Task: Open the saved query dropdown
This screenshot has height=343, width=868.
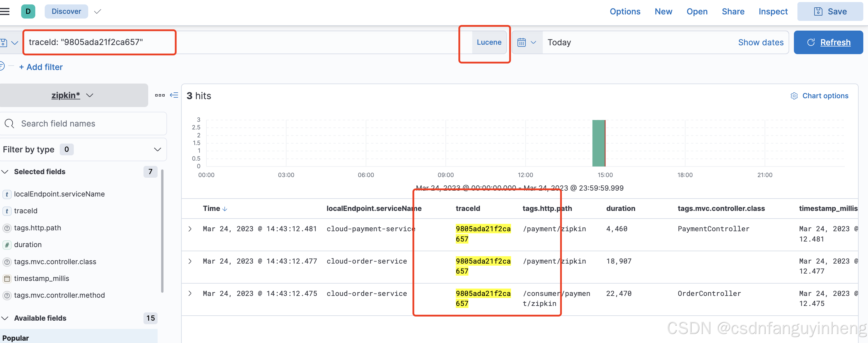Action: click(x=9, y=43)
